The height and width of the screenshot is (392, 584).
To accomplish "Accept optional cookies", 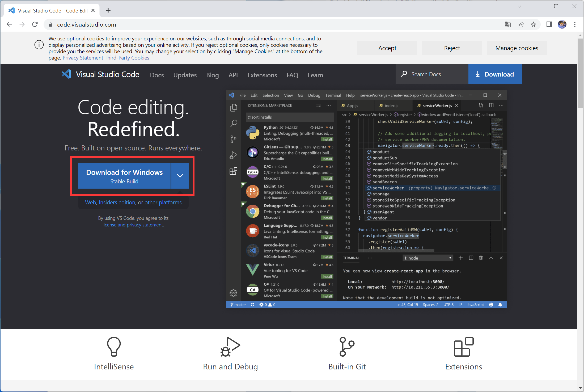I will coord(387,48).
